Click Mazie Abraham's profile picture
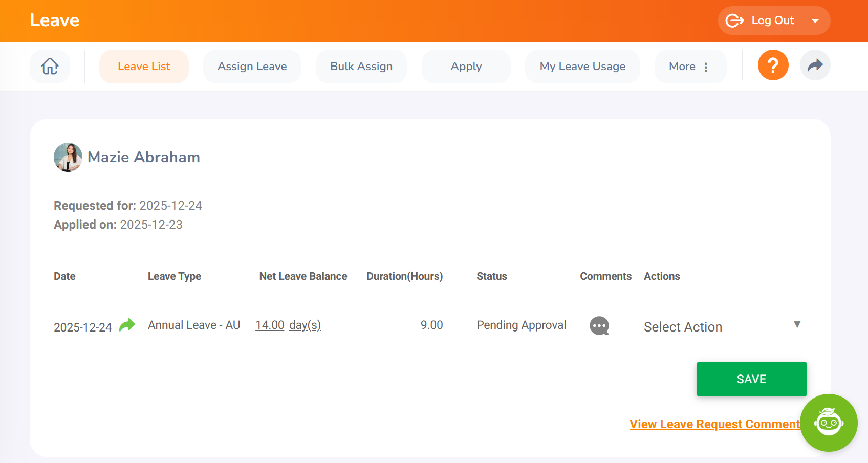This screenshot has width=868, height=463. click(68, 157)
